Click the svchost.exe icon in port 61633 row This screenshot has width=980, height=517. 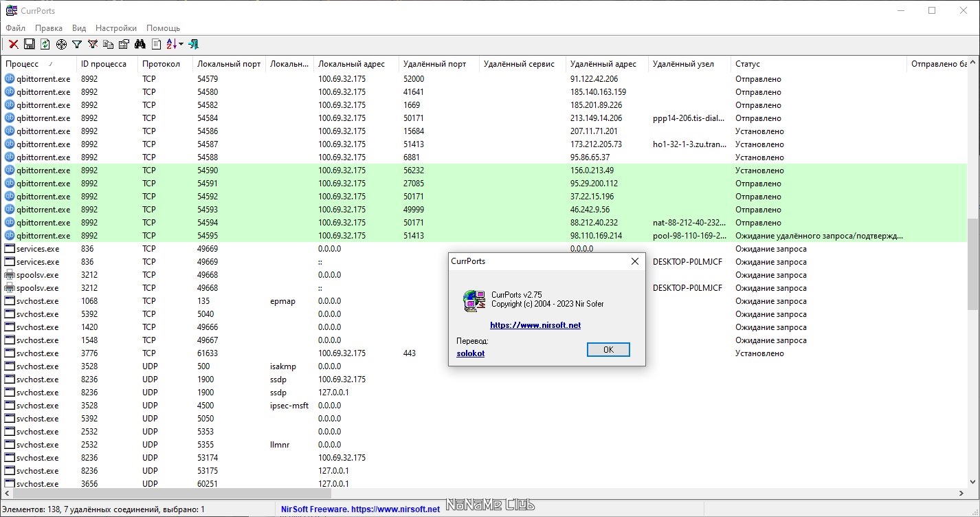[10, 353]
